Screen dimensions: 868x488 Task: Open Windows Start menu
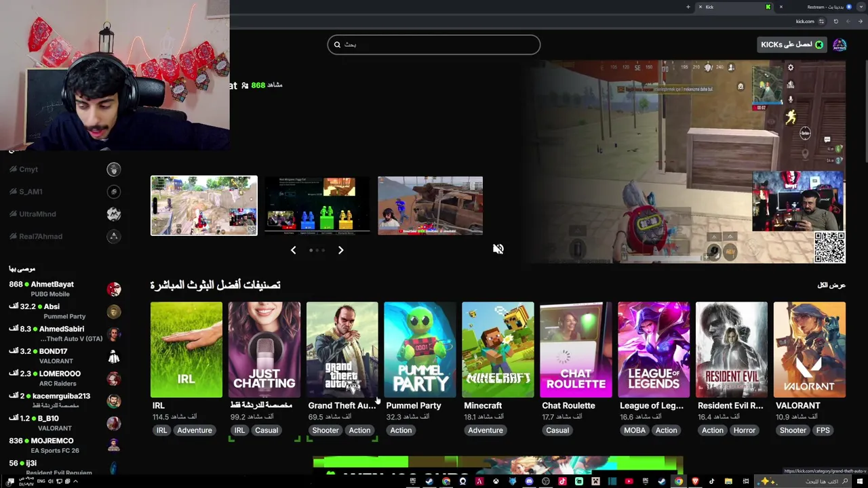(x=860, y=481)
